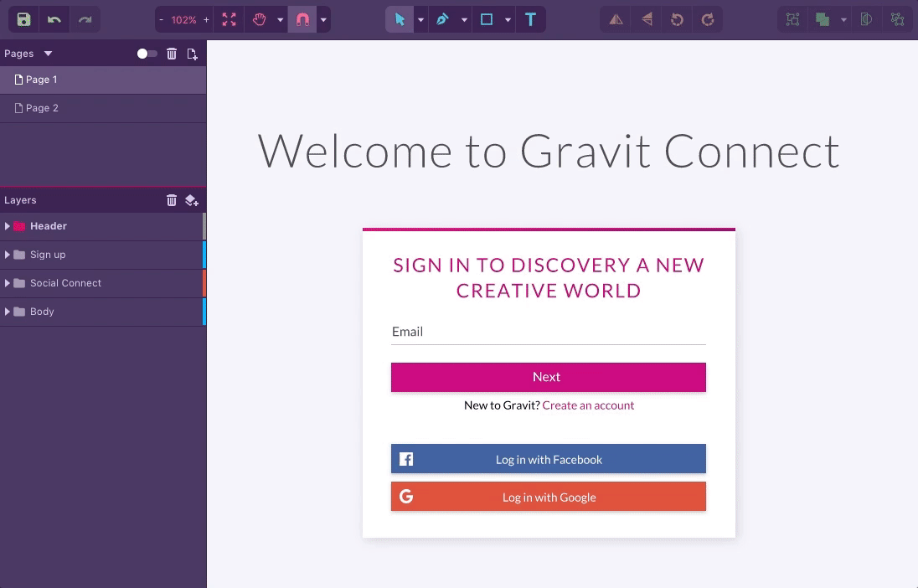Click the Sign up layer blue color tag
The height and width of the screenshot is (588, 918).
204,255
